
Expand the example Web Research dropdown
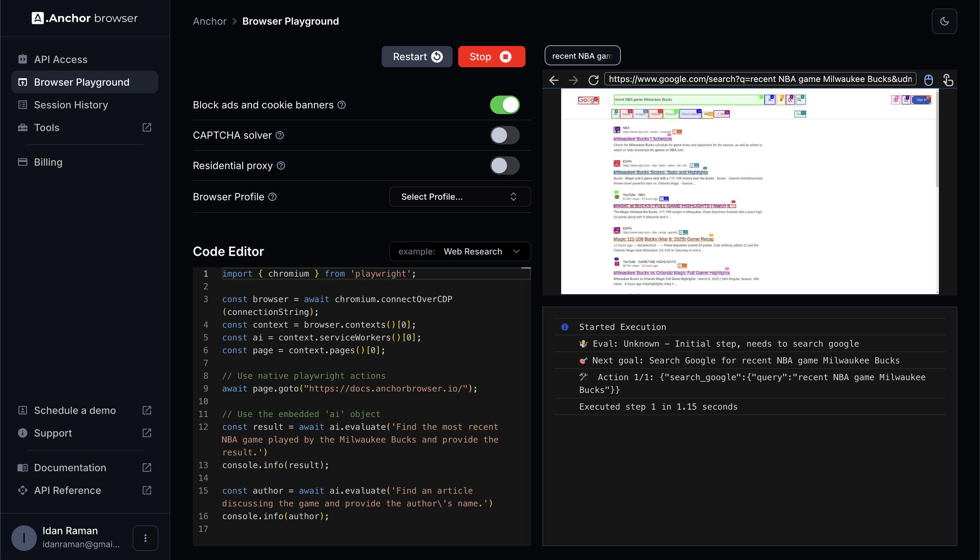[x=460, y=252]
